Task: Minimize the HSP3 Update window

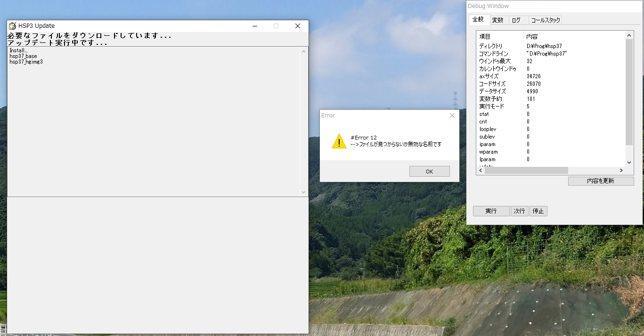Action: [x=255, y=26]
